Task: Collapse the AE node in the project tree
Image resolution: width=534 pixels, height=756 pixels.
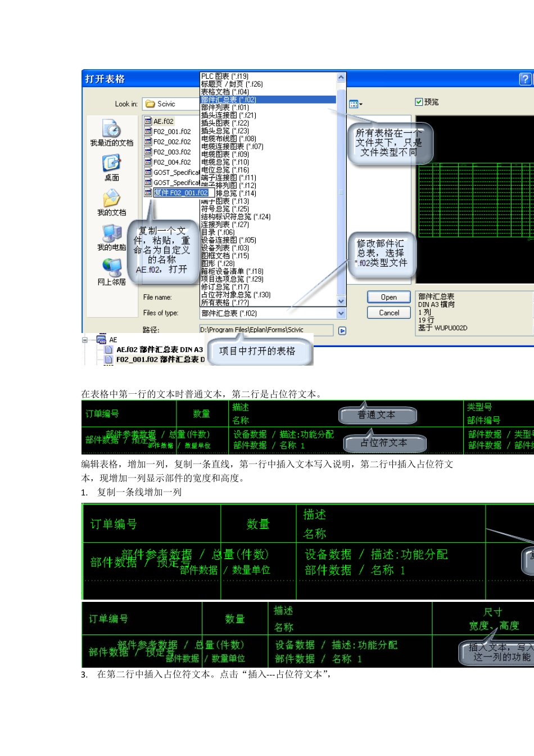Action: (85, 340)
